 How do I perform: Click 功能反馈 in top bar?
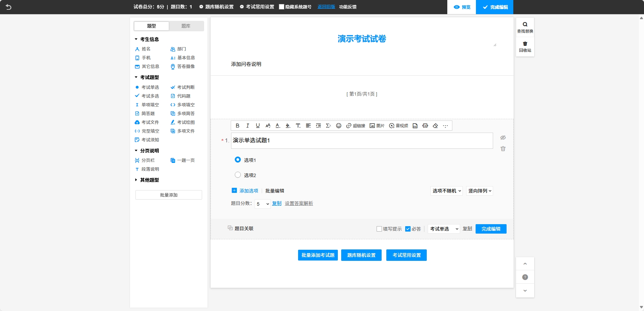348,7
